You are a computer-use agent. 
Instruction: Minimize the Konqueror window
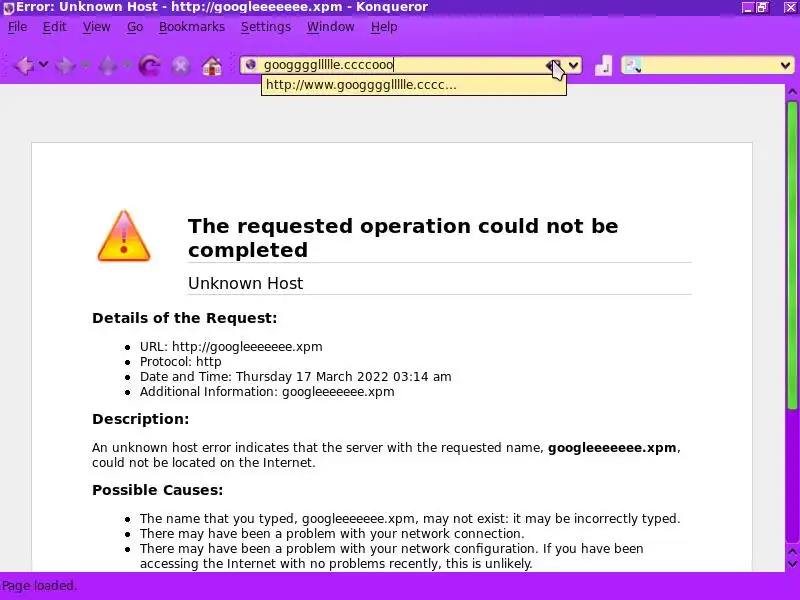tap(747, 7)
